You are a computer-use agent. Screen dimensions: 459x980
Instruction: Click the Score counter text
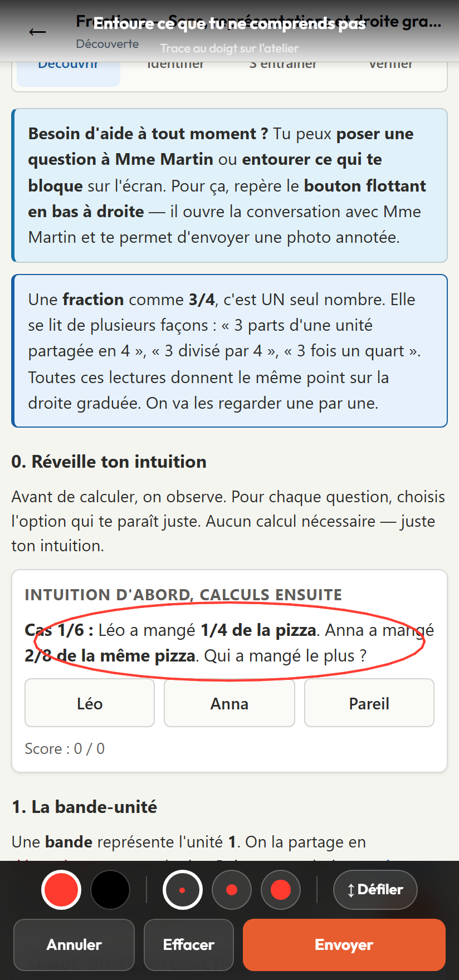click(65, 748)
